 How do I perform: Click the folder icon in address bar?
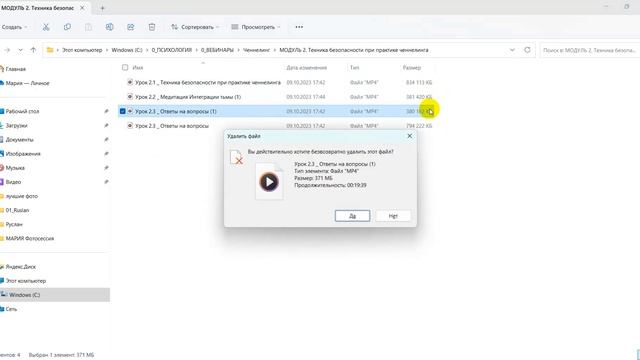click(x=50, y=50)
